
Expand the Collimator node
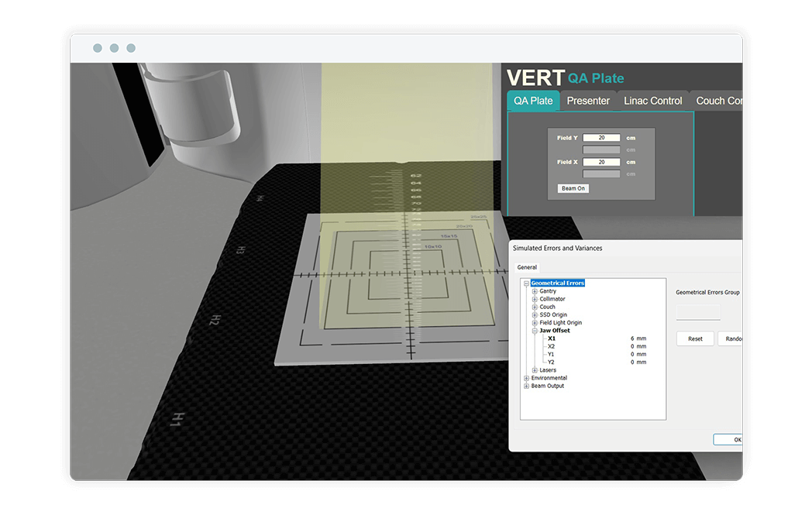535,299
